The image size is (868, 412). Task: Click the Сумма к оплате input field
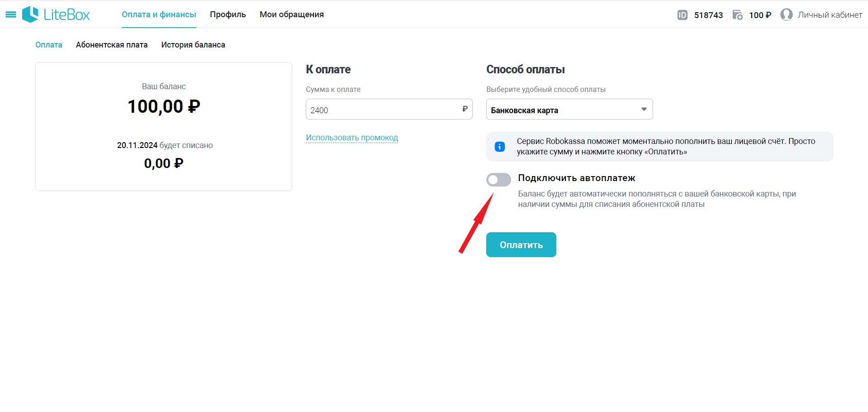[x=389, y=109]
